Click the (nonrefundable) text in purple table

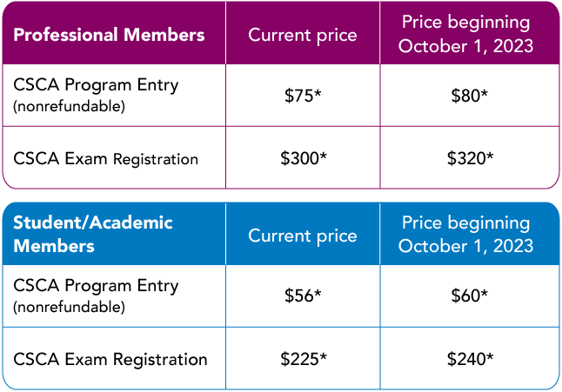[69, 106]
